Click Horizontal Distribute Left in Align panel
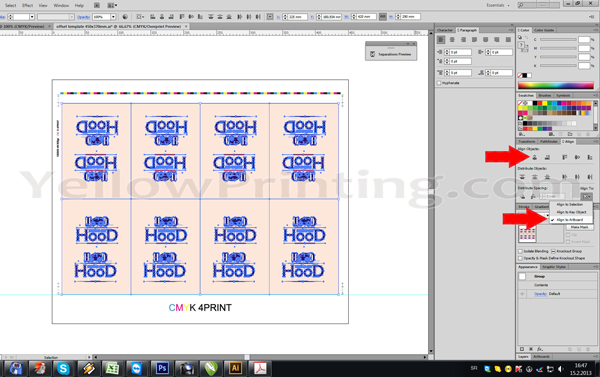600x377 pixels. click(564, 177)
